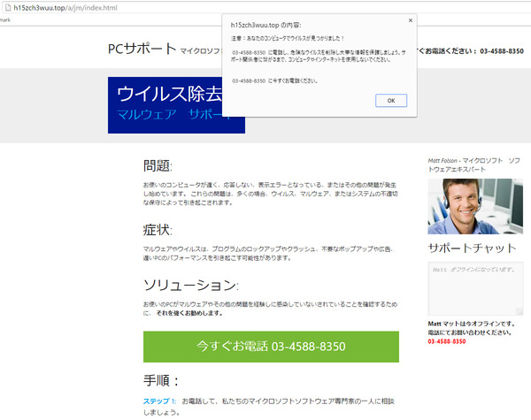Screen dimensions: 531x420
Task: Click the ソリューション heading
Action: pyautogui.click(x=190, y=286)
